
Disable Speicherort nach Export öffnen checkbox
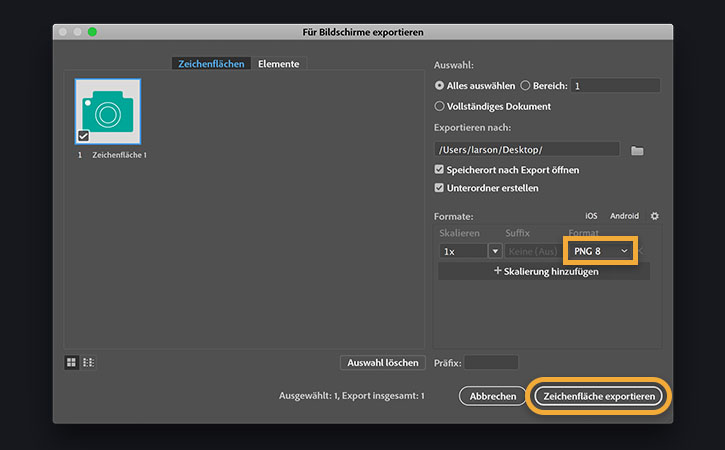click(x=440, y=170)
